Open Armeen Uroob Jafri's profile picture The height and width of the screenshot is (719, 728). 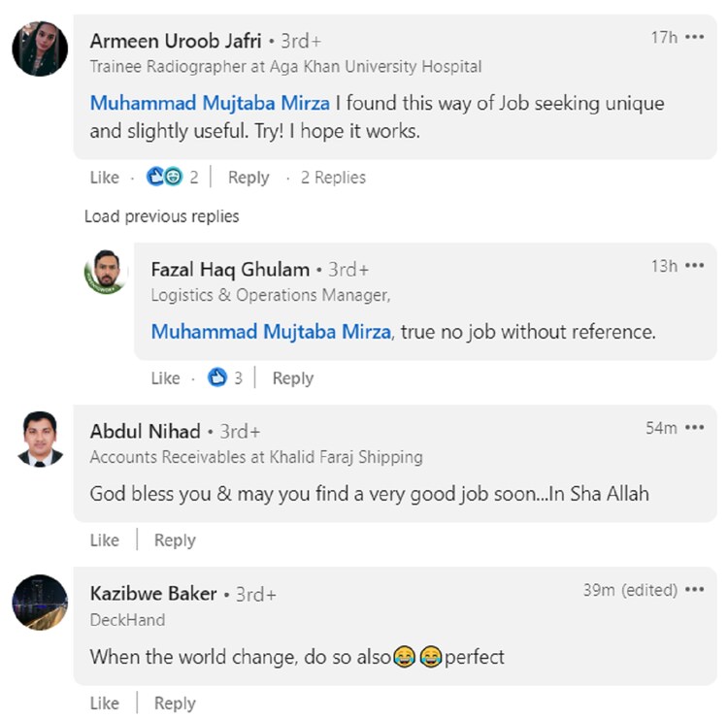click(40, 49)
